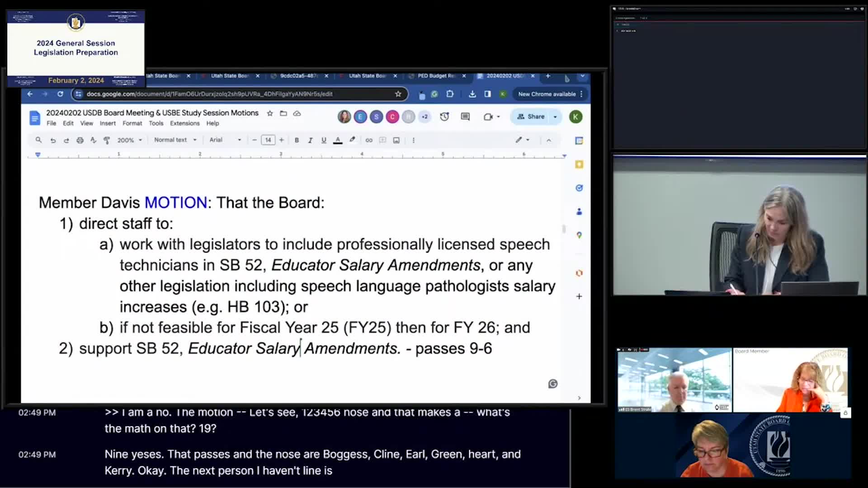Click the font size 14 field
Image resolution: width=868 pixels, height=488 pixels.
click(268, 140)
